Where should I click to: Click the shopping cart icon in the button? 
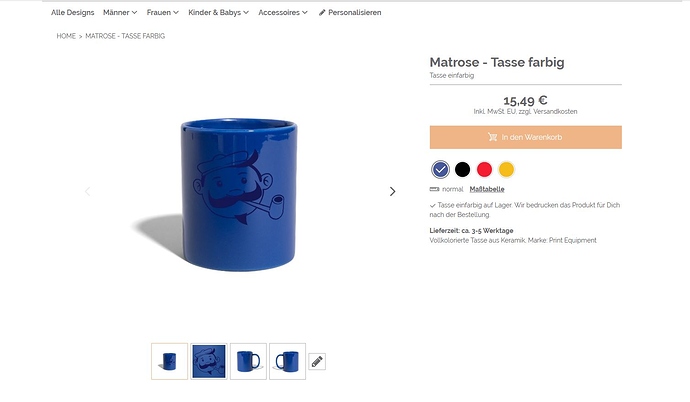492,137
